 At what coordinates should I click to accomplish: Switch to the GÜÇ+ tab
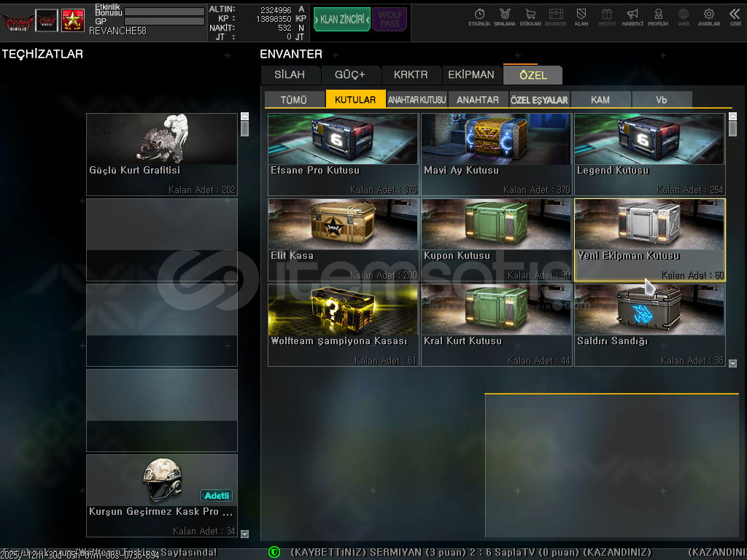[x=349, y=75]
